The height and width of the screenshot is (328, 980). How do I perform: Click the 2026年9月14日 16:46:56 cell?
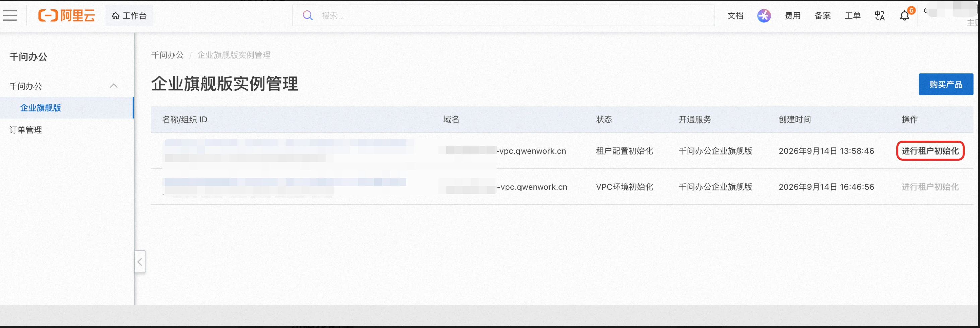[x=826, y=187]
